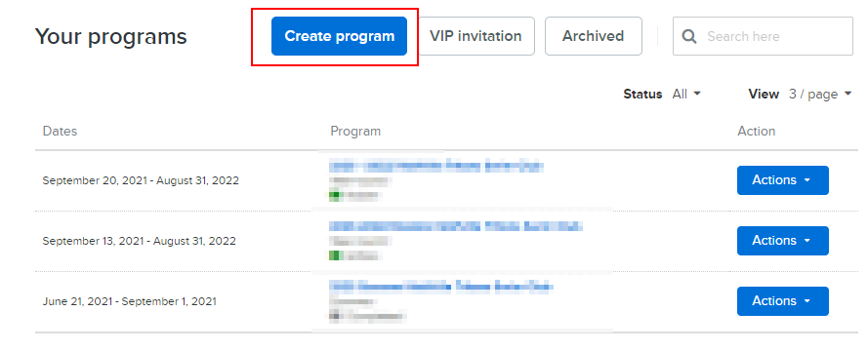Focus the Search here input field
The image size is (868, 351).
[x=763, y=36]
